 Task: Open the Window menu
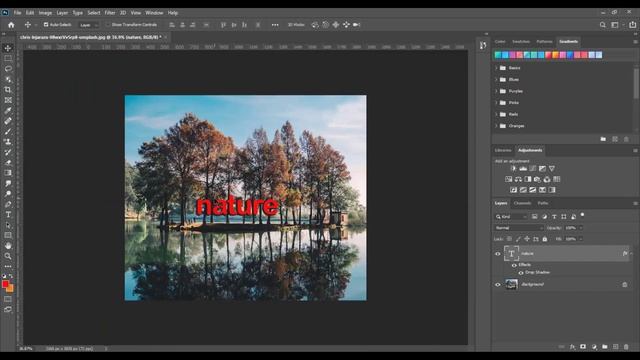(x=154, y=13)
